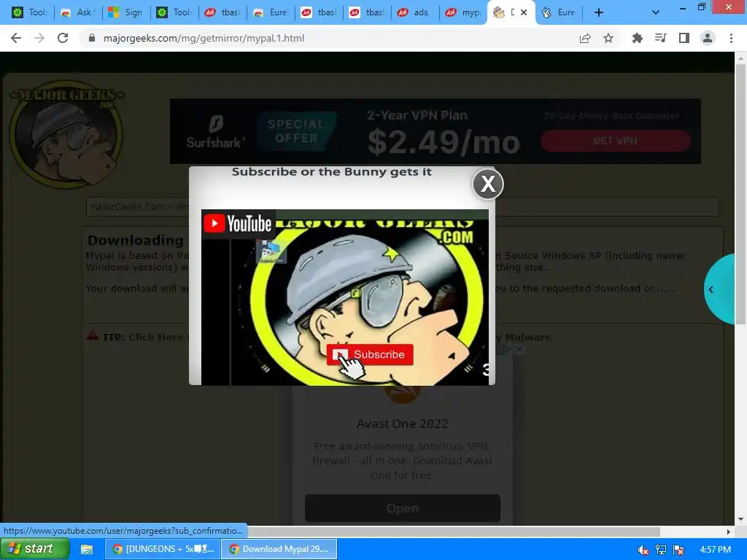Click the 4:57 PM system clock
The height and width of the screenshot is (560, 747).
[715, 550]
